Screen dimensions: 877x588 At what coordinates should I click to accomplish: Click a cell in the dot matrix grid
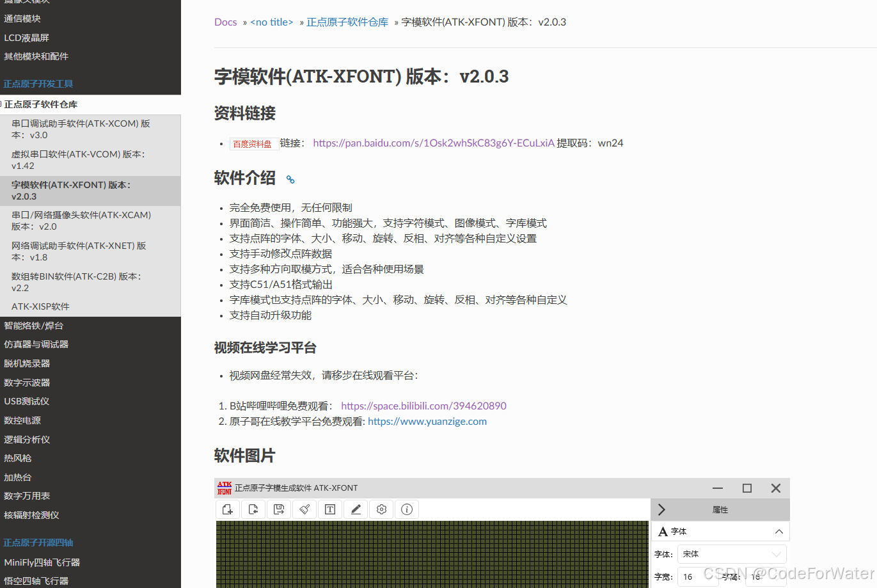(432, 554)
